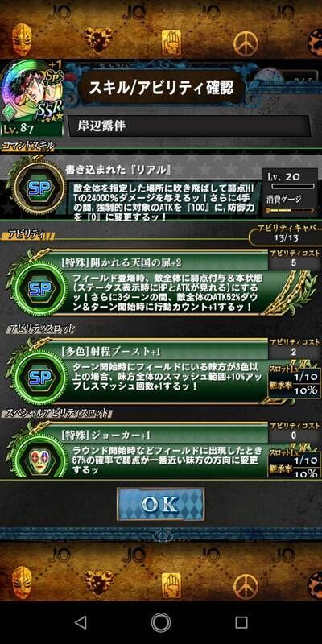
Task: Click the OK button
Action: coord(160,505)
